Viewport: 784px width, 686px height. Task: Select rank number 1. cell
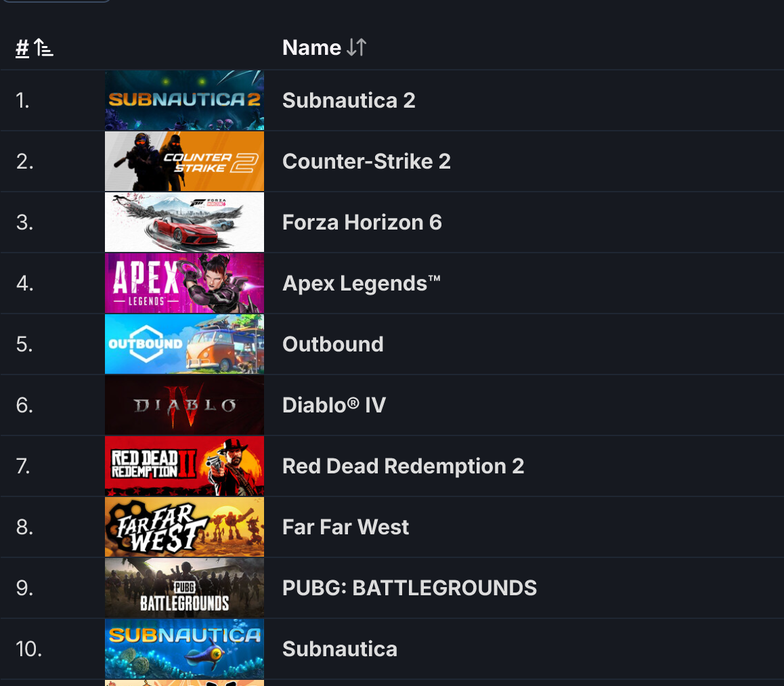[x=22, y=100]
